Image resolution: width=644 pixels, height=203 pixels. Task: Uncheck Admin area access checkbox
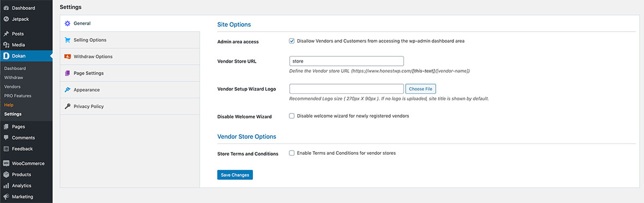(292, 41)
